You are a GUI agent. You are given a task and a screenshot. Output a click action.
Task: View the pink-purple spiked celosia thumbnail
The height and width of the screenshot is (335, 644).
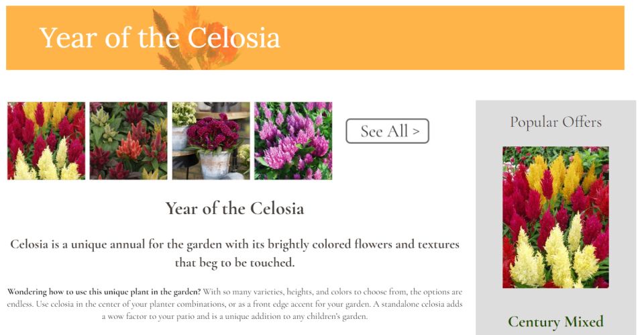293,141
